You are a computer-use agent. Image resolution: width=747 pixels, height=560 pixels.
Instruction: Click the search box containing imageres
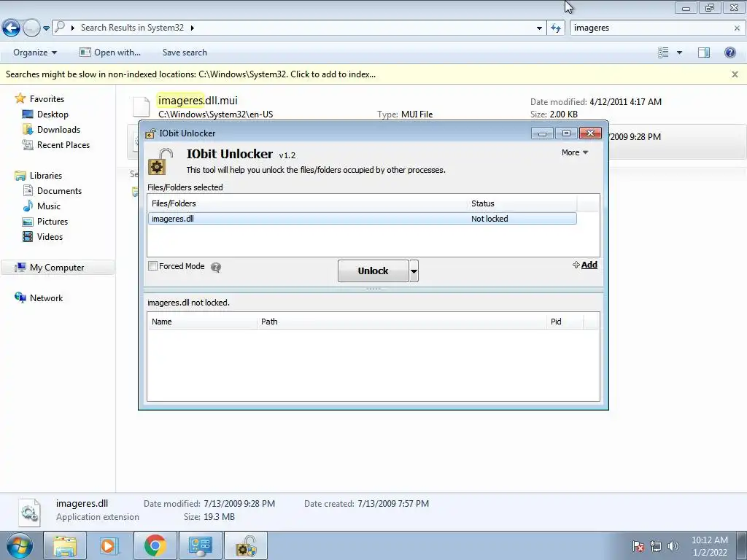pos(652,28)
